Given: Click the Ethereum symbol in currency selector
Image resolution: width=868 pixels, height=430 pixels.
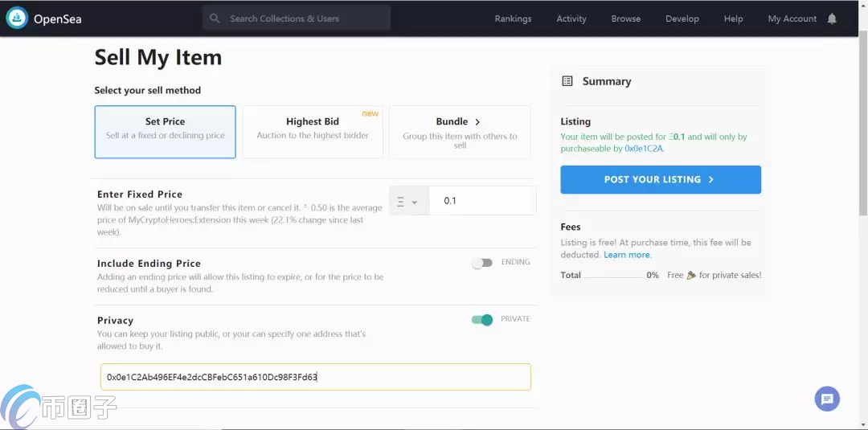Looking at the screenshot, I should point(400,202).
